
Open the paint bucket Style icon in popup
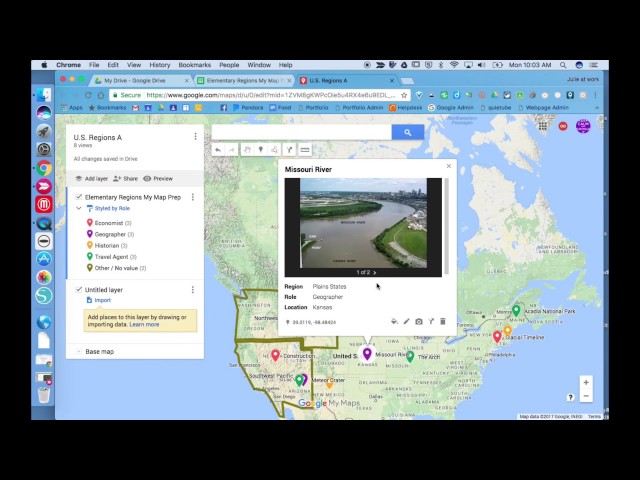[394, 322]
